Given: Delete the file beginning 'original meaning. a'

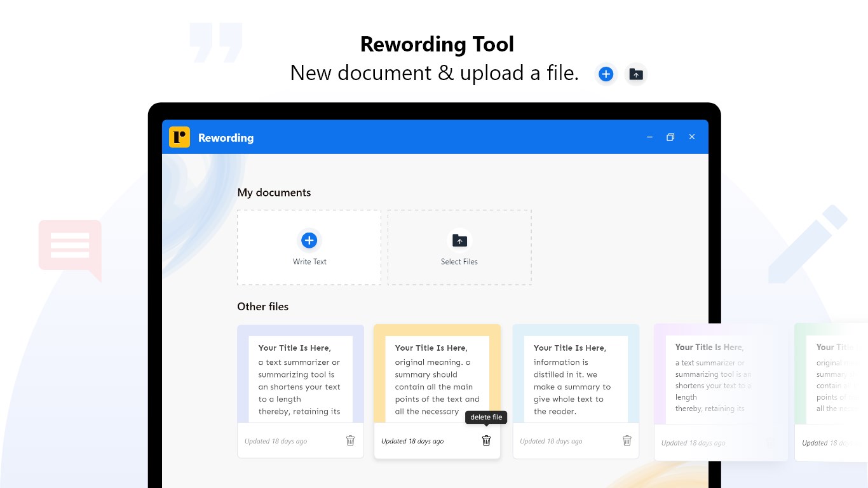Looking at the screenshot, I should pos(486,440).
